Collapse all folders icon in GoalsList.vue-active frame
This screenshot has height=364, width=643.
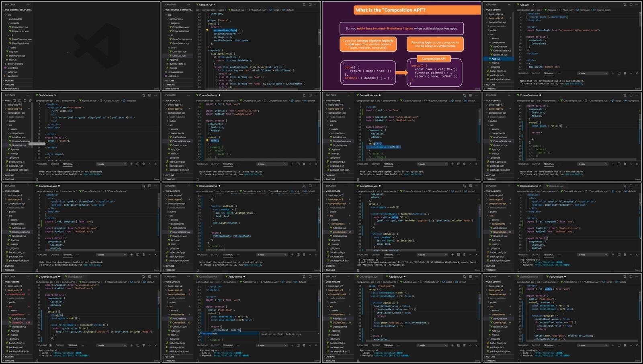(30, 100)
